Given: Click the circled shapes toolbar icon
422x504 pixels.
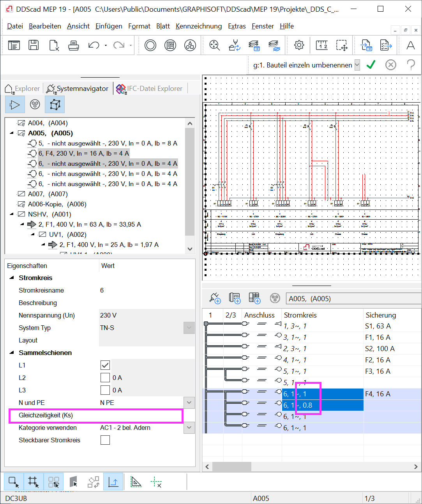Looking at the screenshot, I should point(190,45).
